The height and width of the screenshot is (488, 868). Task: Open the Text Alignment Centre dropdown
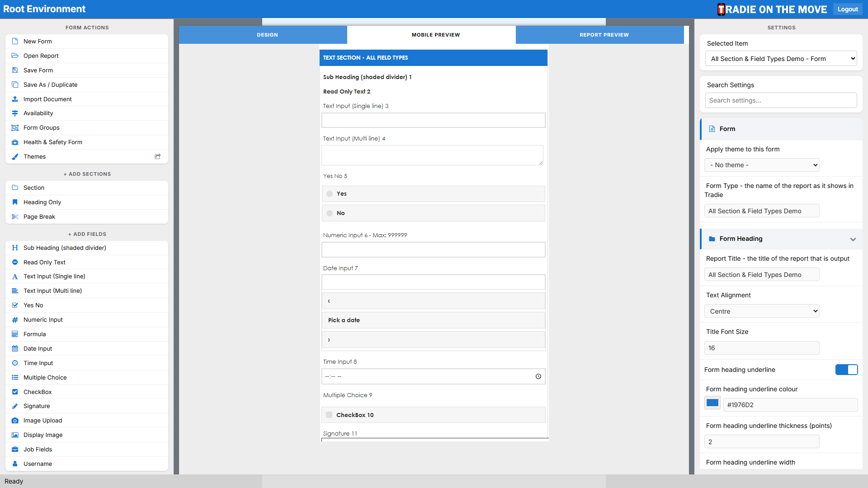coord(762,311)
